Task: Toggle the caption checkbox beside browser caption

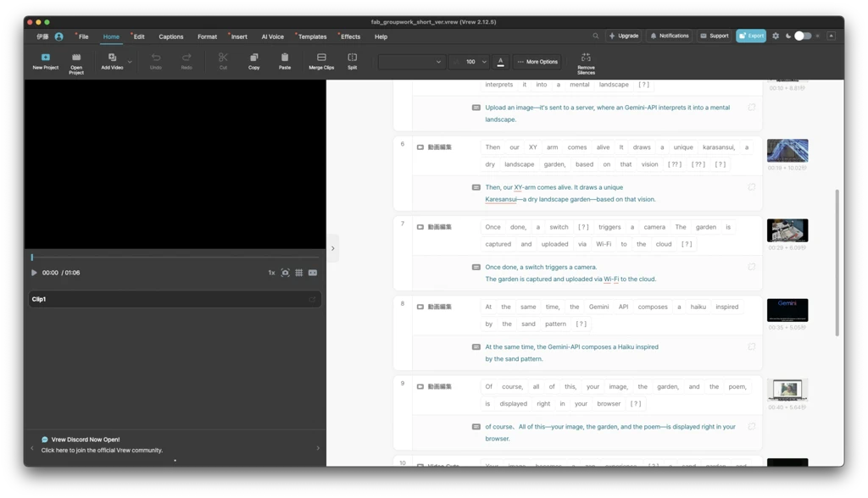Action: point(752,427)
